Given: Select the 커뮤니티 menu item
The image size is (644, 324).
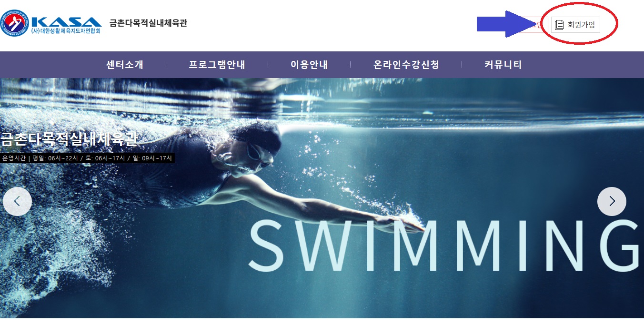Looking at the screenshot, I should point(503,65).
